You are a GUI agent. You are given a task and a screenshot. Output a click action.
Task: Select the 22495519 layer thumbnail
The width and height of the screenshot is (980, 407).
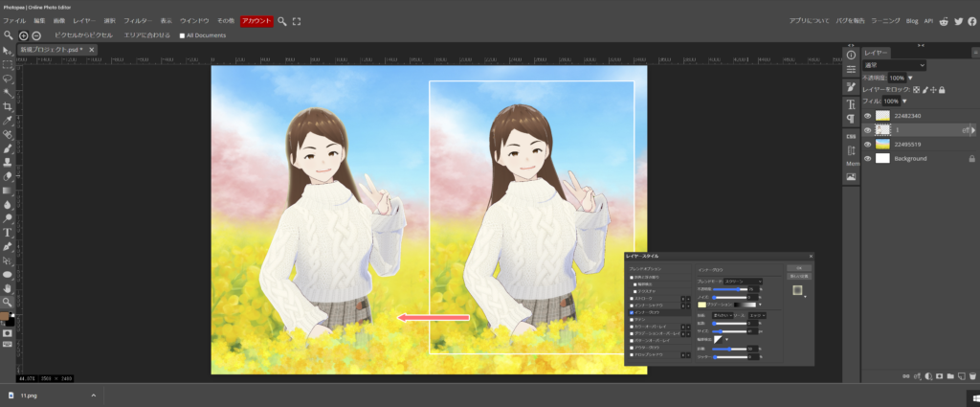pos(882,145)
